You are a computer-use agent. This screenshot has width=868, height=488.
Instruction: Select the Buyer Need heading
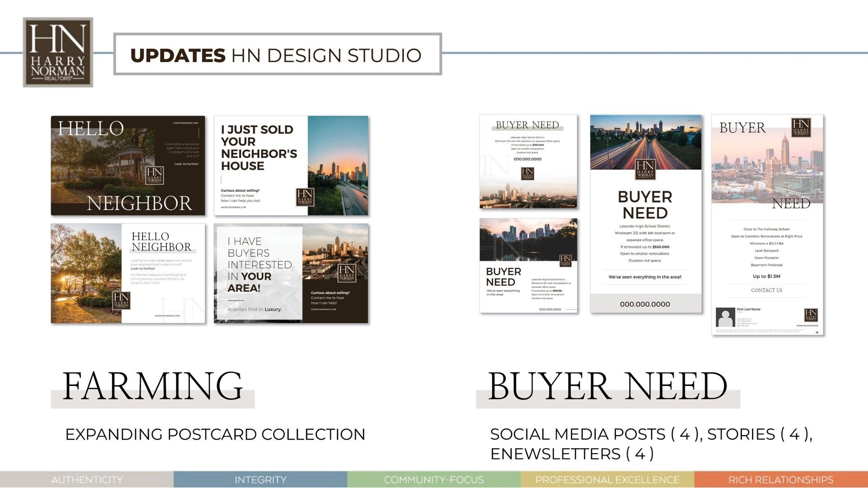(607, 387)
